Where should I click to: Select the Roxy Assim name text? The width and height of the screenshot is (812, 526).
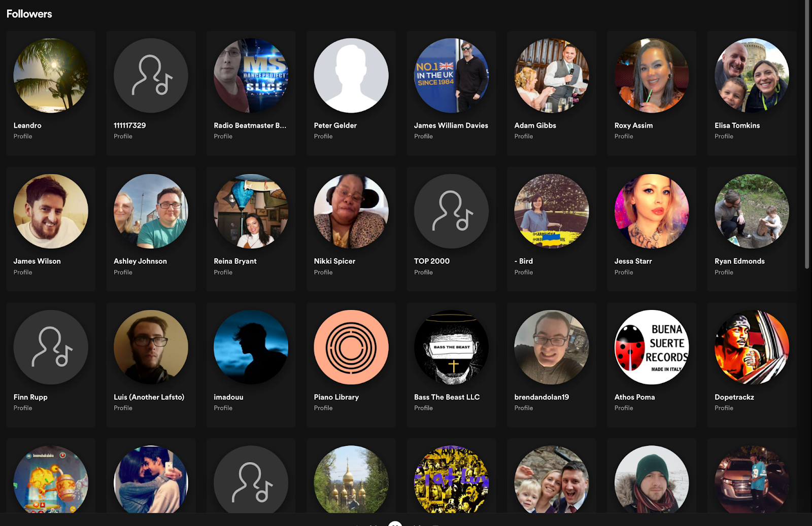(x=634, y=125)
